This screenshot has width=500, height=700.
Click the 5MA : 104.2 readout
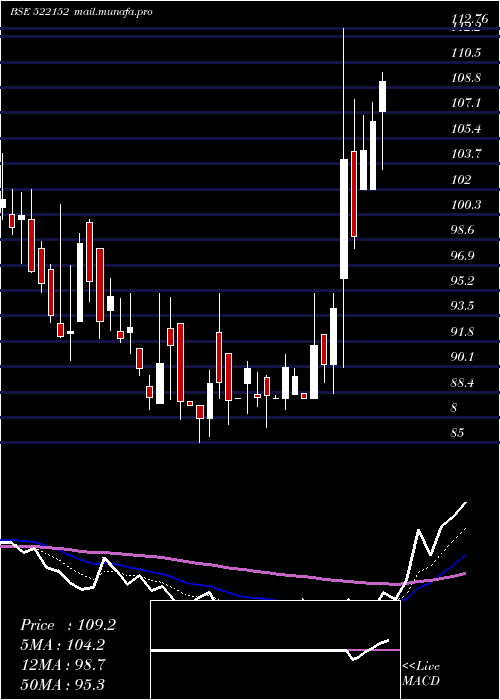(x=63, y=645)
